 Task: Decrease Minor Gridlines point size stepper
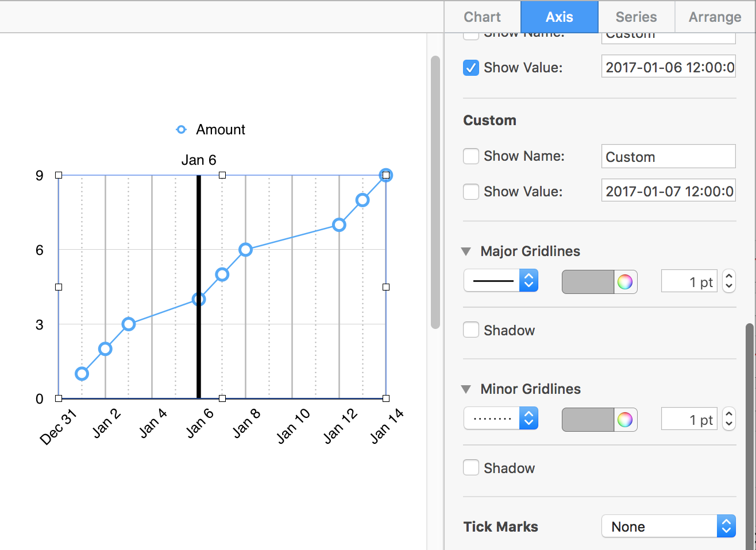click(729, 424)
